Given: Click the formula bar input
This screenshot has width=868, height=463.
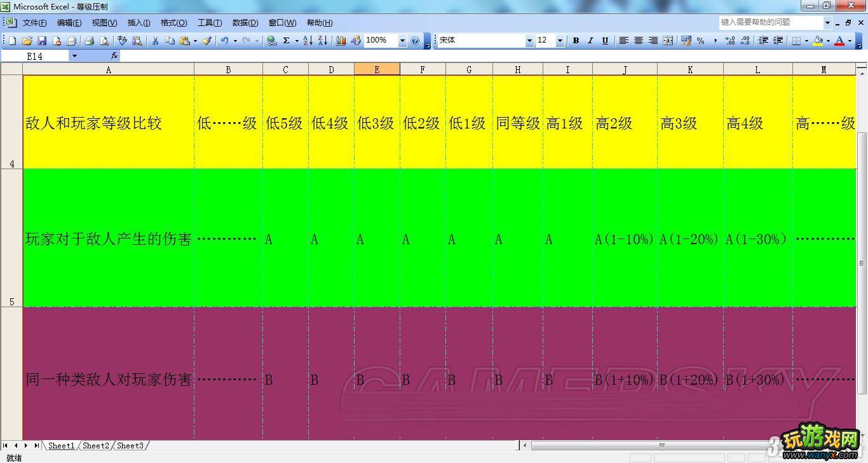Looking at the screenshot, I should (x=489, y=56).
